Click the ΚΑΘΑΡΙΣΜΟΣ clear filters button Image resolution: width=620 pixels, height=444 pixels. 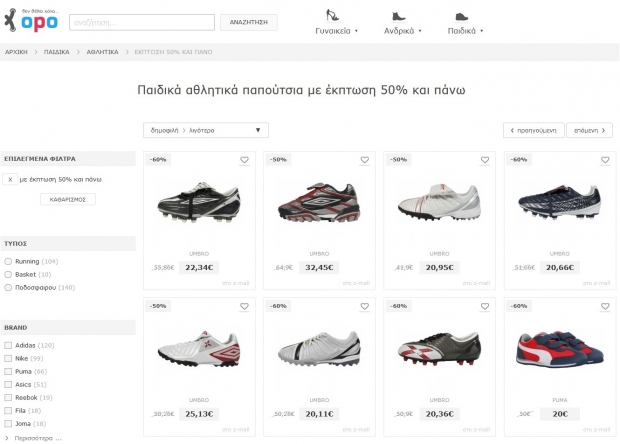coord(68,199)
